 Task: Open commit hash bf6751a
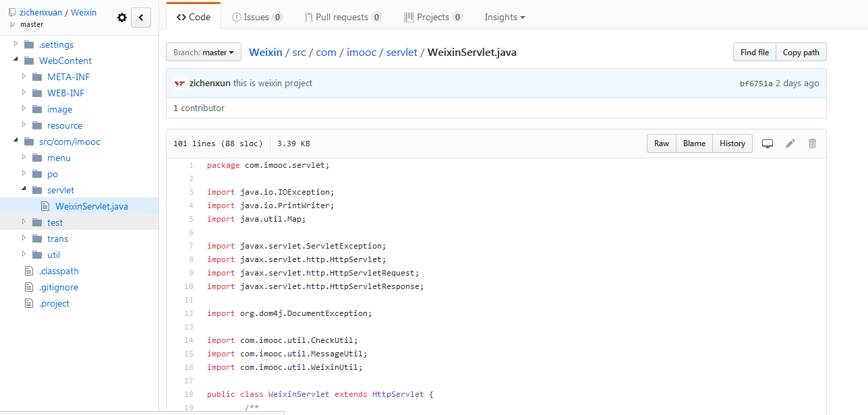[756, 84]
